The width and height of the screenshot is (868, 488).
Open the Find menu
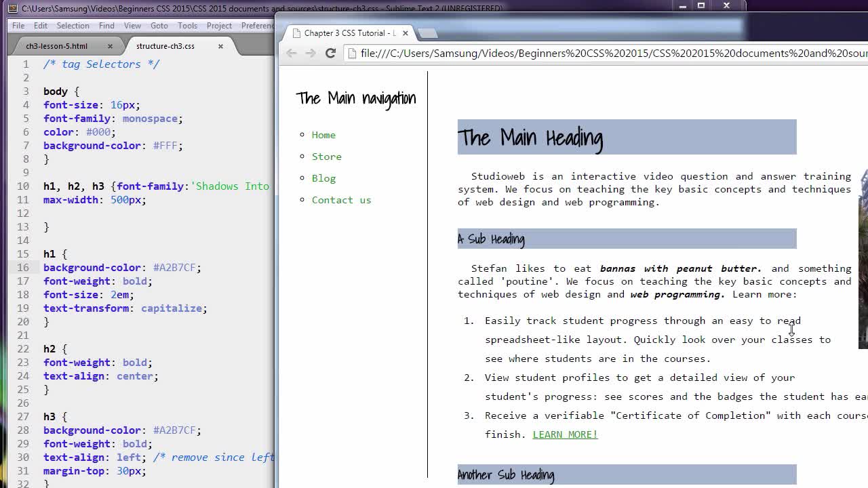106,26
